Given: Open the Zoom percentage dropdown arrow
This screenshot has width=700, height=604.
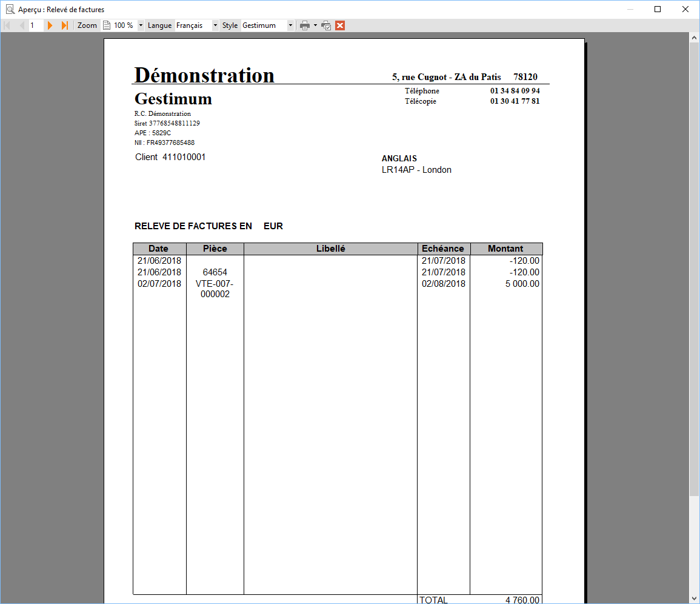Looking at the screenshot, I should click(141, 25).
